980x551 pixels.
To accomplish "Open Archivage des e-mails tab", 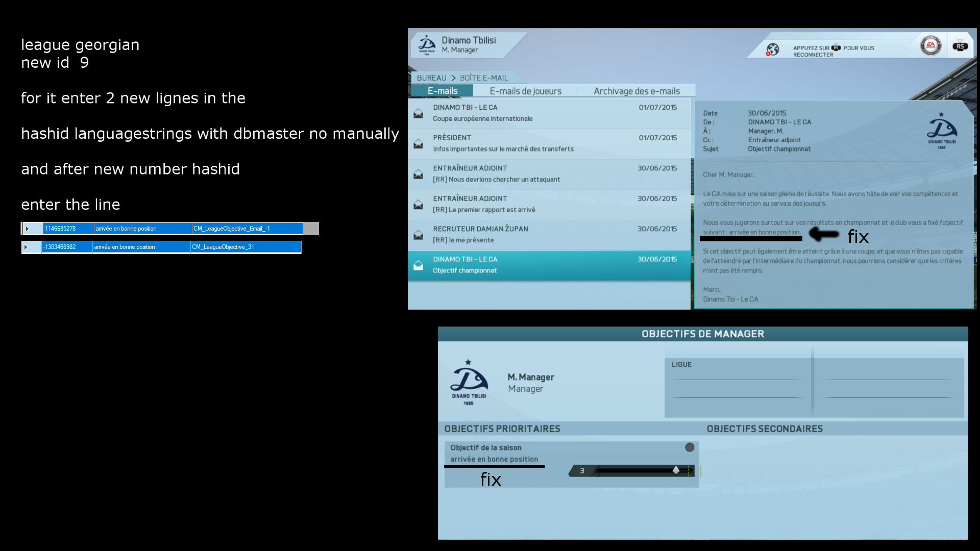I will click(x=636, y=91).
